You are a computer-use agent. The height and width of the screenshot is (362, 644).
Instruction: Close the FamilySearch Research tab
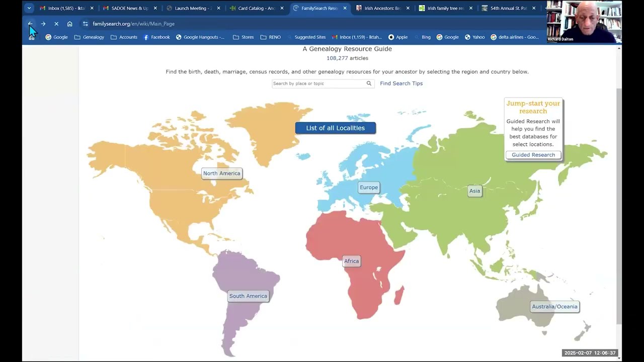point(345,8)
